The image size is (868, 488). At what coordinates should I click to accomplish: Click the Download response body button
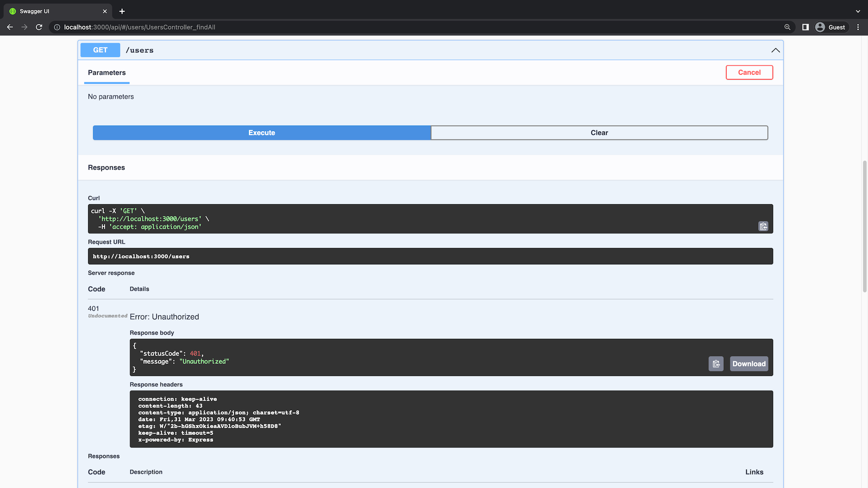point(750,363)
